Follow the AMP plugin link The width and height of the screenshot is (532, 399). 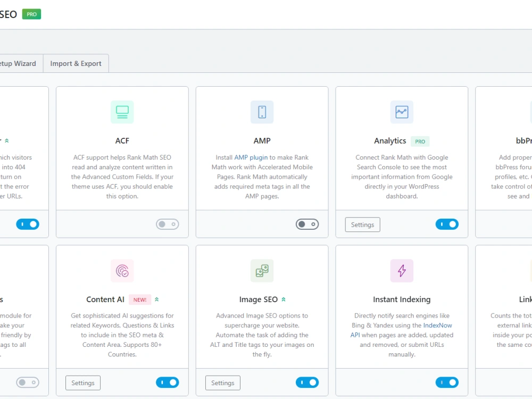click(251, 157)
